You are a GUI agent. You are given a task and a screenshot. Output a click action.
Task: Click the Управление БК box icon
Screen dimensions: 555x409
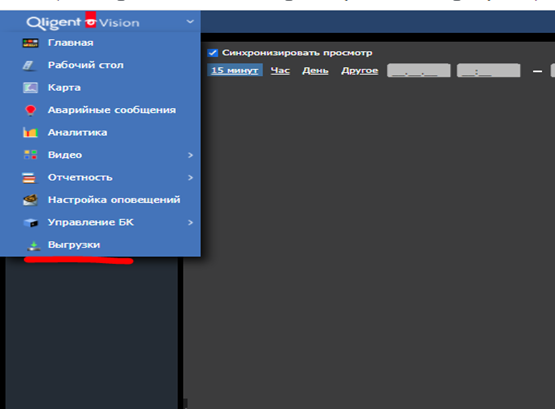[31, 223]
